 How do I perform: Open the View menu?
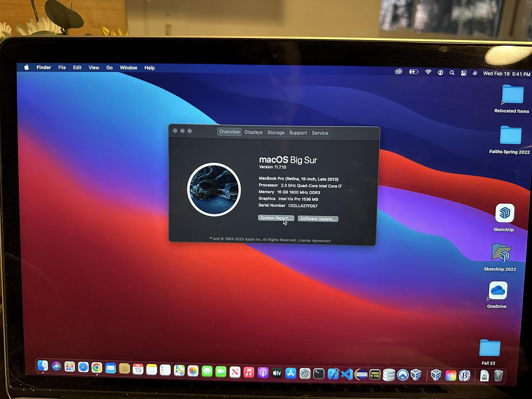94,68
